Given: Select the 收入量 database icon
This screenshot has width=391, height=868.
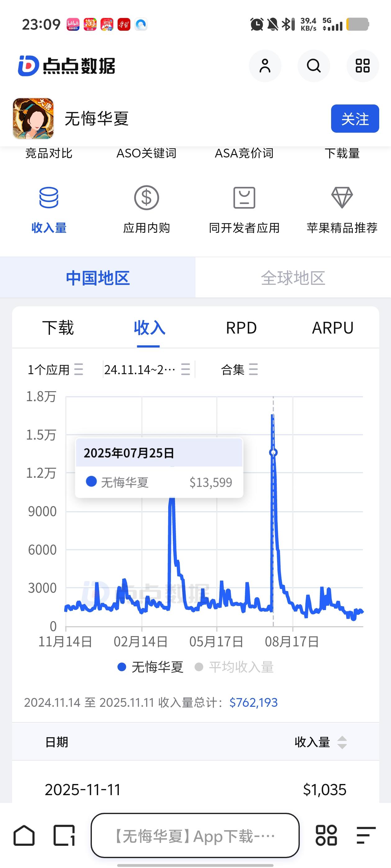Looking at the screenshot, I should [49, 197].
